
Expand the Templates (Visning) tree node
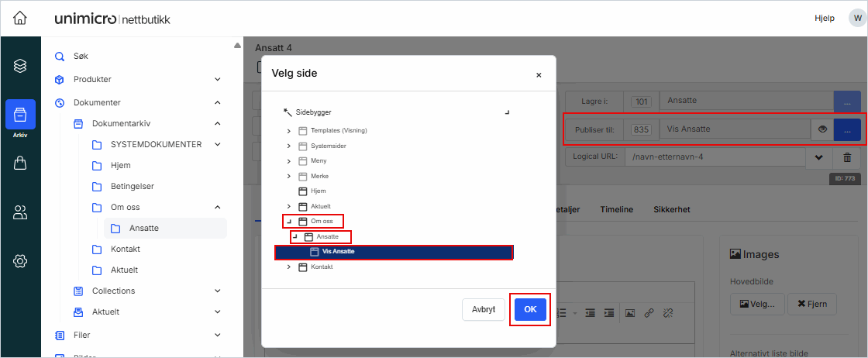click(x=289, y=131)
